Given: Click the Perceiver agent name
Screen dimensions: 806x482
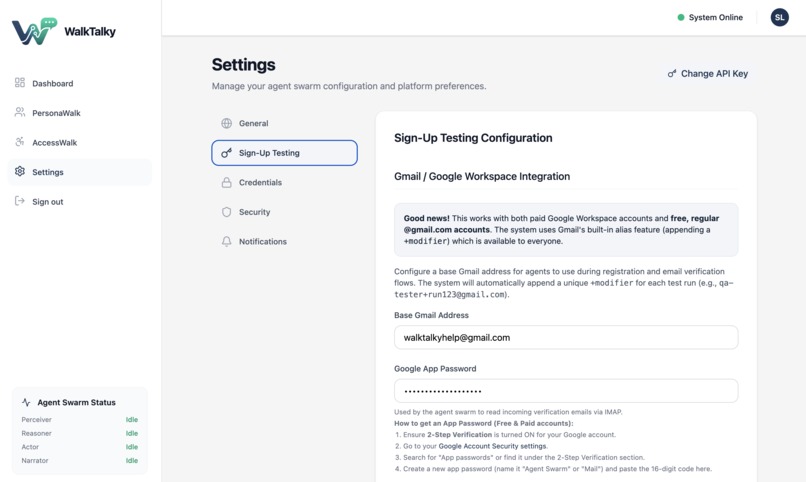Looking at the screenshot, I should [x=36, y=420].
